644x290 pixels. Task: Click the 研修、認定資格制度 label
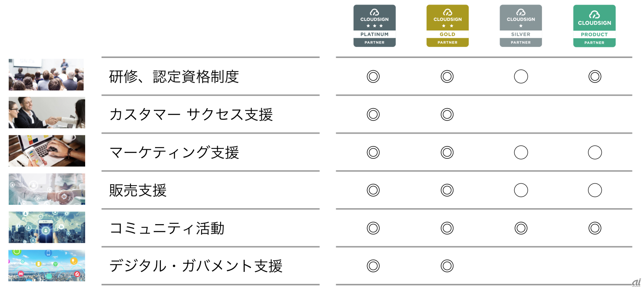(x=174, y=77)
